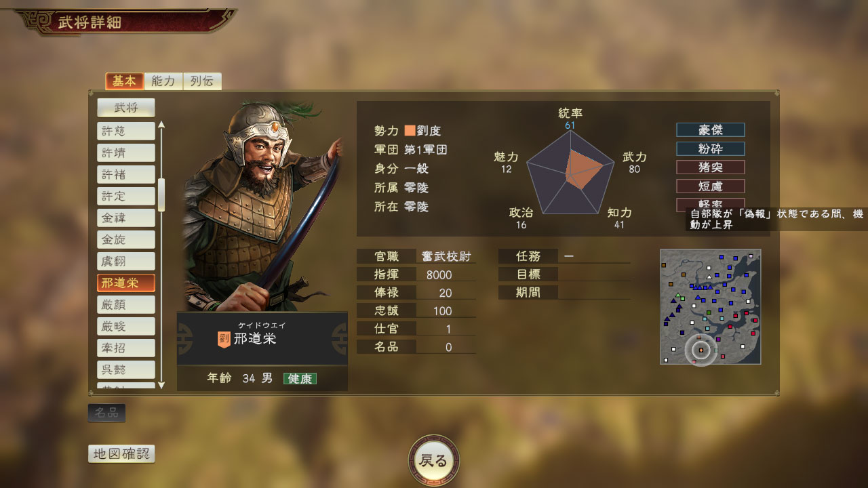Select the 猪突 trait tag
Viewport: 868px width, 488px height.
tap(711, 167)
